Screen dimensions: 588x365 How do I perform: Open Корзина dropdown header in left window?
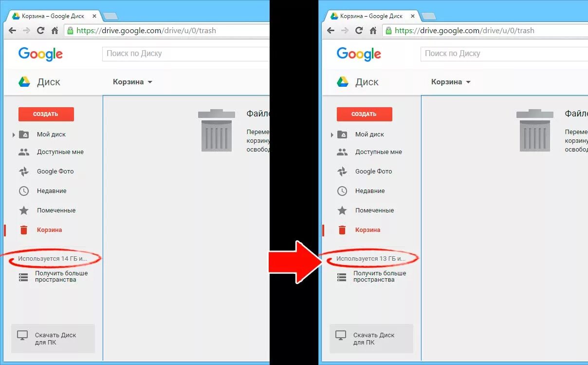tap(132, 82)
